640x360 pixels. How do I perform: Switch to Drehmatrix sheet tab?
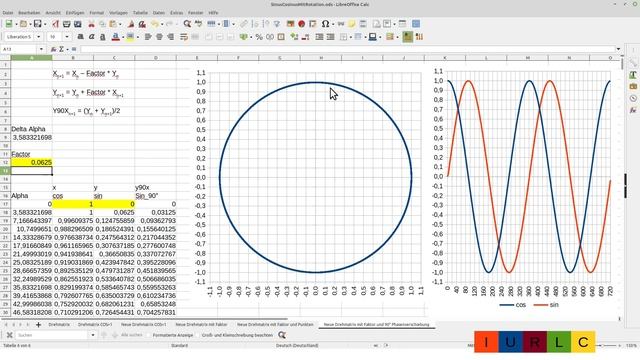[x=59, y=324]
